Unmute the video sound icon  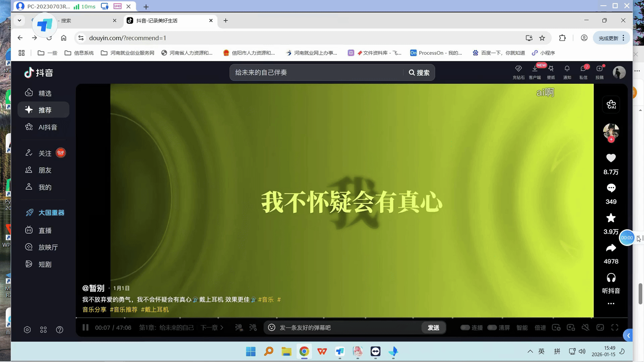pyautogui.click(x=585, y=327)
